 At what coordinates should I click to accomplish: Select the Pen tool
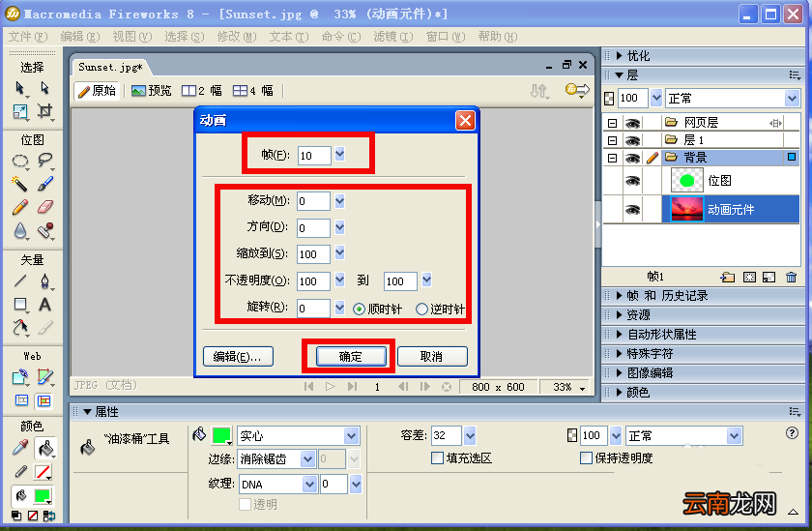(45, 280)
